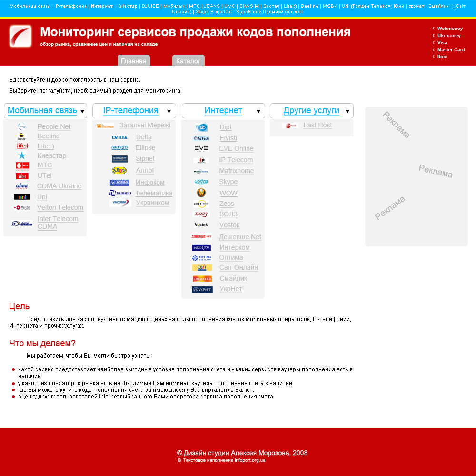Click the black Uni logo
Viewport: 476px width, 476px height.
[x=22, y=197]
